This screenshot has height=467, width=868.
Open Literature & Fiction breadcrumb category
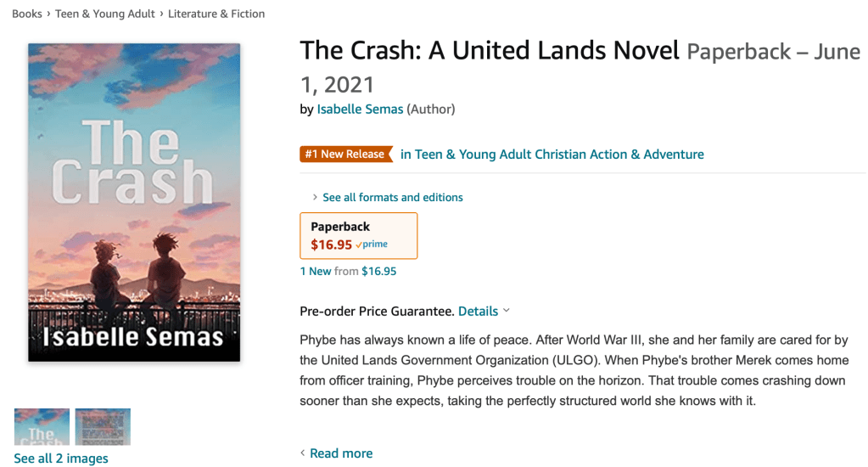click(216, 14)
